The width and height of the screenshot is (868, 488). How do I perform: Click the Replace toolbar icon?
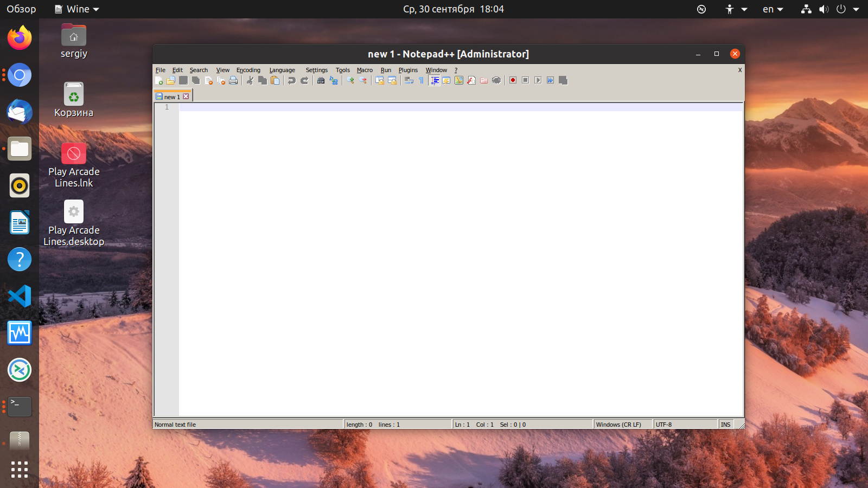click(334, 80)
